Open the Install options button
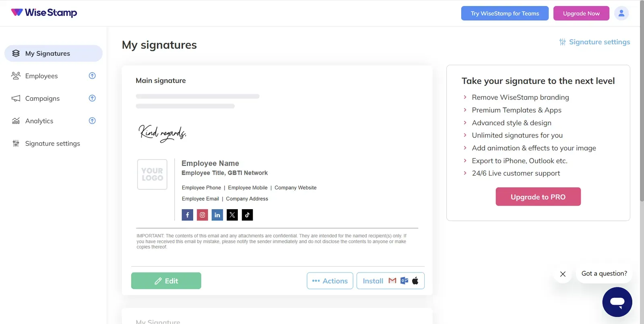Screen dimensions: 644x324 [390, 281]
